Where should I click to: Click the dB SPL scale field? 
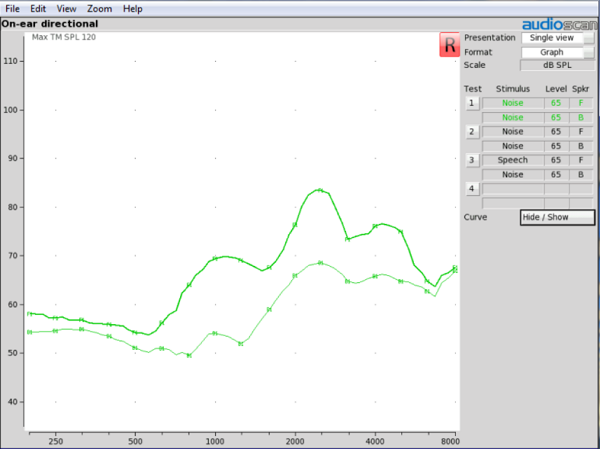point(557,65)
